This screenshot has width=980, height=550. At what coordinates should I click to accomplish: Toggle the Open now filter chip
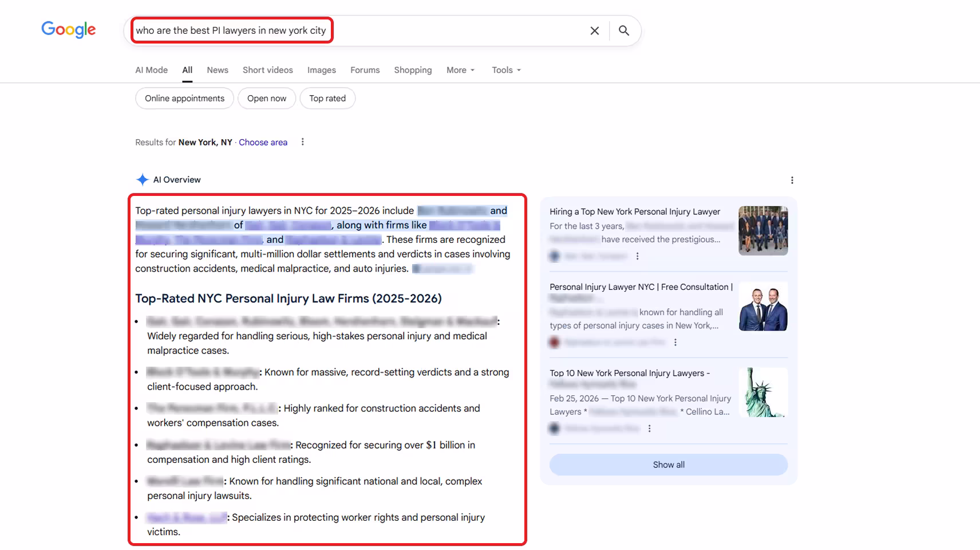267,98
